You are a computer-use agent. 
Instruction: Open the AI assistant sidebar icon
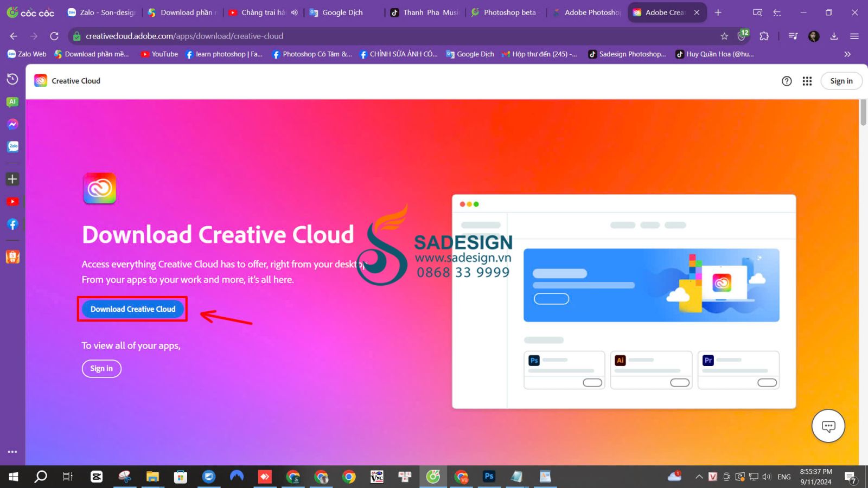[x=12, y=102]
